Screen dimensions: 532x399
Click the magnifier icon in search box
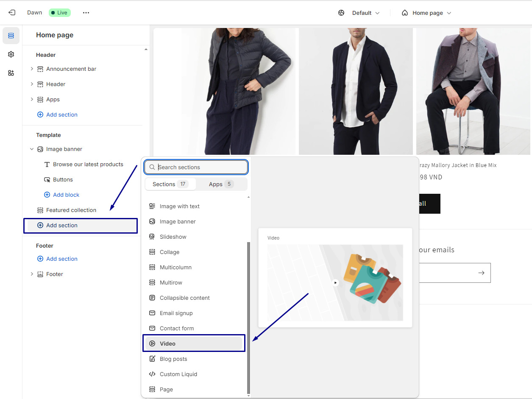tap(152, 167)
